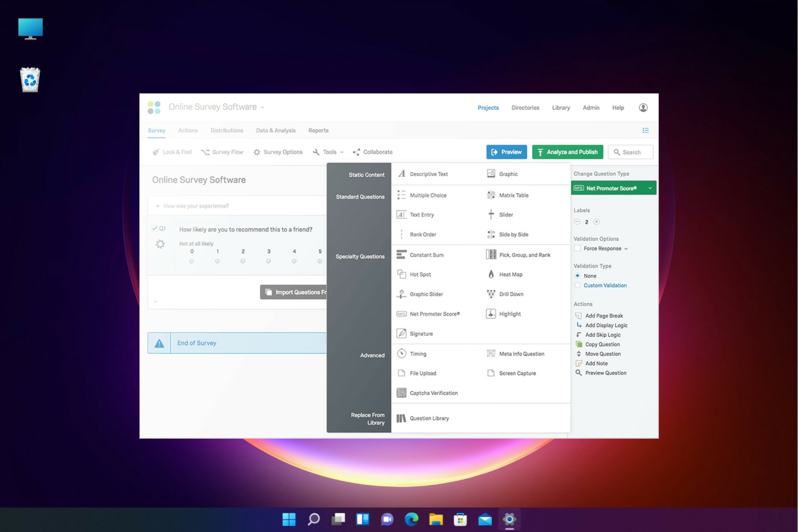This screenshot has width=798, height=532.
Task: Open the user account icon
Action: (643, 108)
